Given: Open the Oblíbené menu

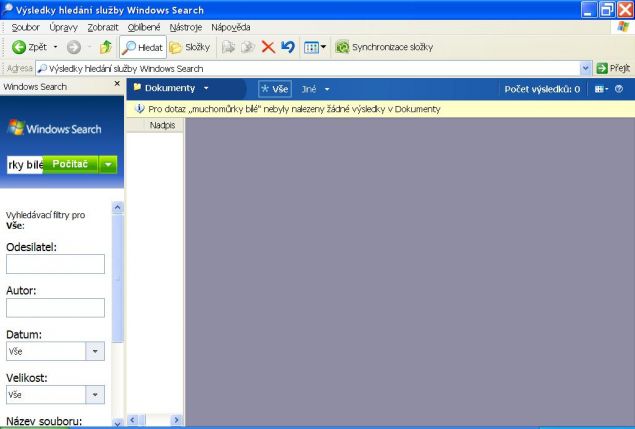Looking at the screenshot, I should (144, 28).
